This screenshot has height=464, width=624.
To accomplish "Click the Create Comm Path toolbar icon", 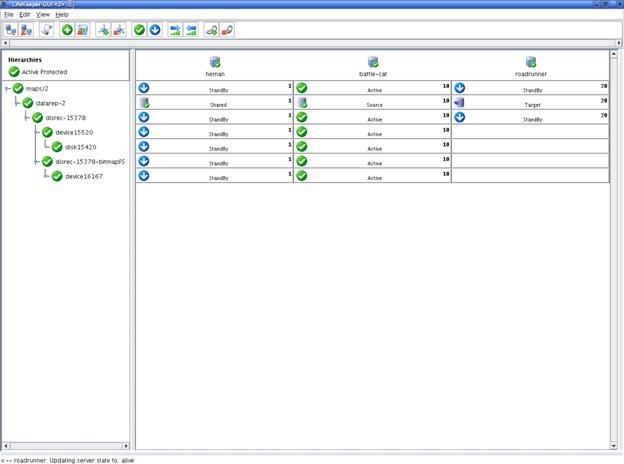I will pyautogui.click(x=103, y=30).
